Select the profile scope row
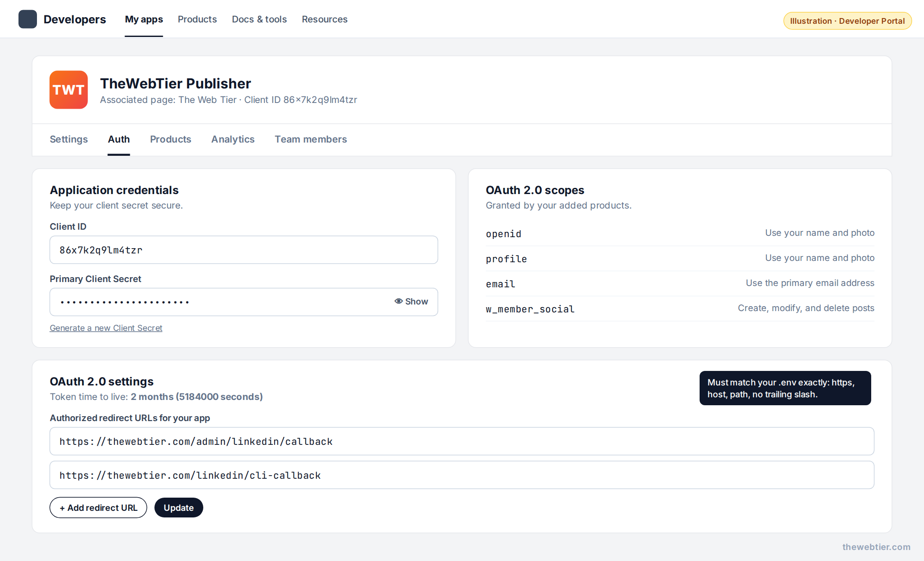Screen dimensions: 924x561 pyautogui.click(x=680, y=258)
